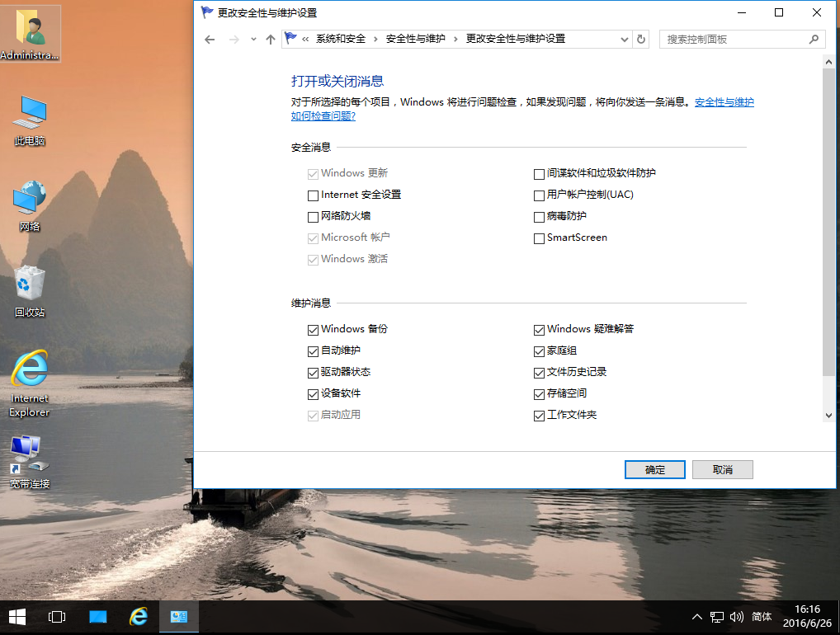Focus the 搜索控制面板 search field

742,39
